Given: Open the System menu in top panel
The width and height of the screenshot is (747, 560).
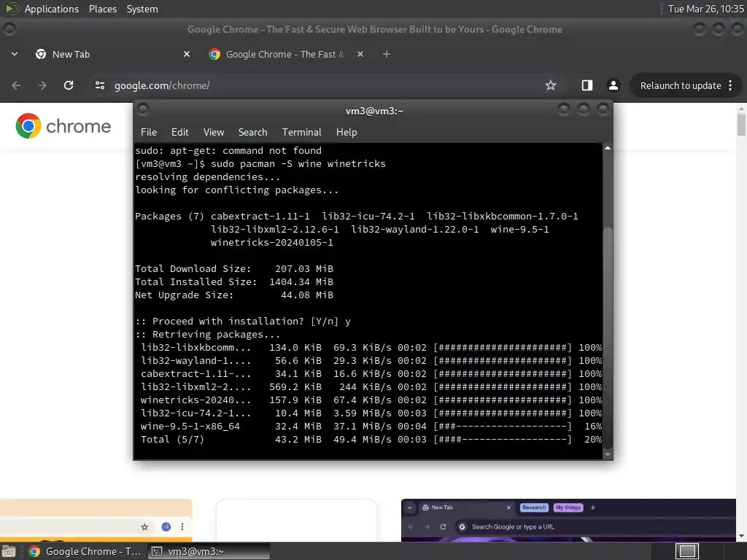Looking at the screenshot, I should click(x=142, y=9).
